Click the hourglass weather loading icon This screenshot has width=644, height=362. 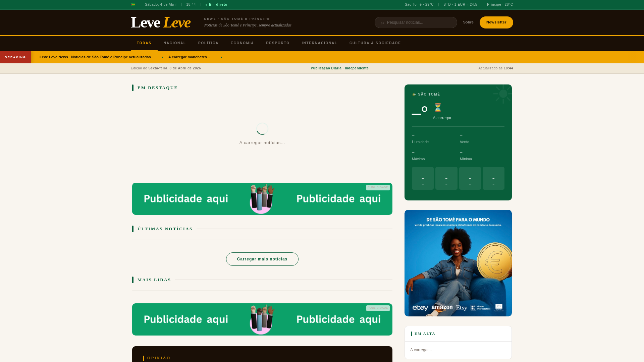click(x=438, y=108)
